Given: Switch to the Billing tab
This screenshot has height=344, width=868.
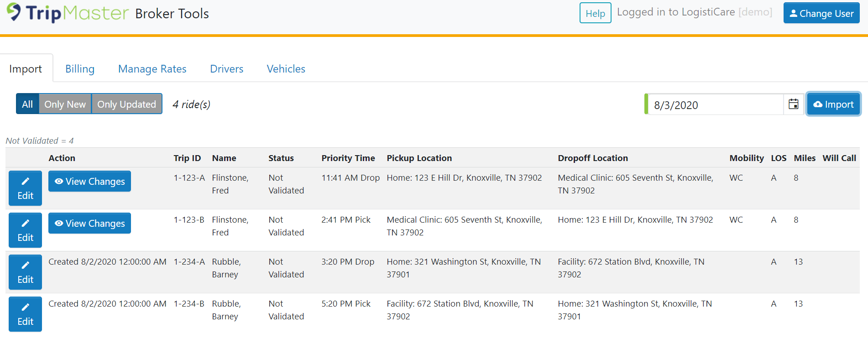Looking at the screenshot, I should click(x=79, y=68).
